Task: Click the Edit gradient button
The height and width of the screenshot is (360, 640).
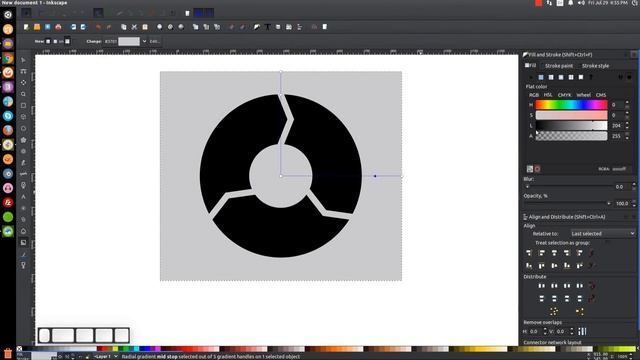Action: 155,41
